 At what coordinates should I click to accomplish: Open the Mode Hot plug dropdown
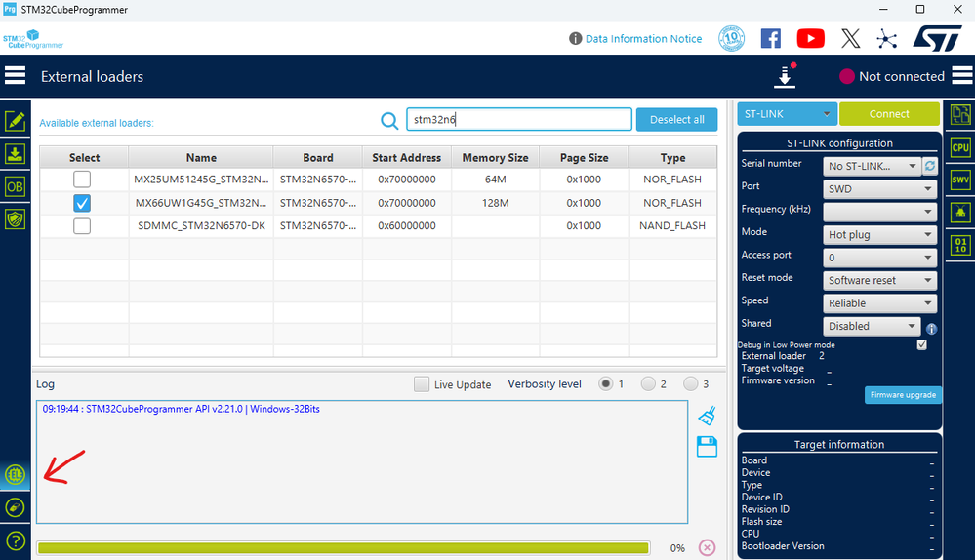(880, 234)
